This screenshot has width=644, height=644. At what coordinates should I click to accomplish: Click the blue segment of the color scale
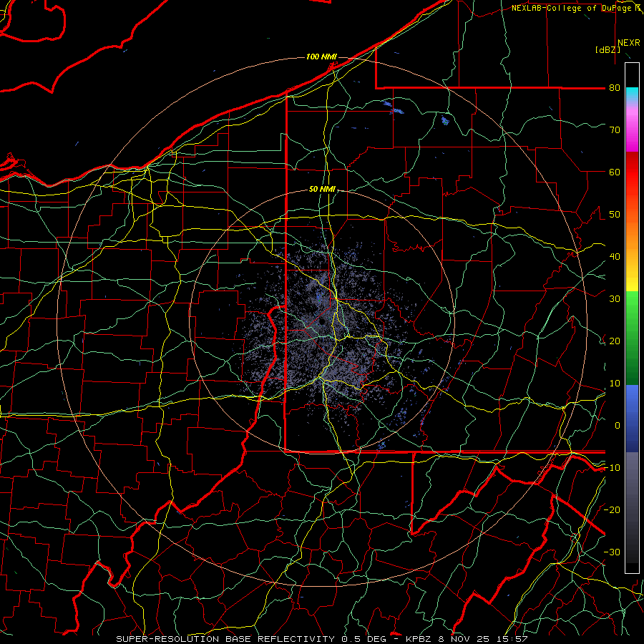pos(632,418)
